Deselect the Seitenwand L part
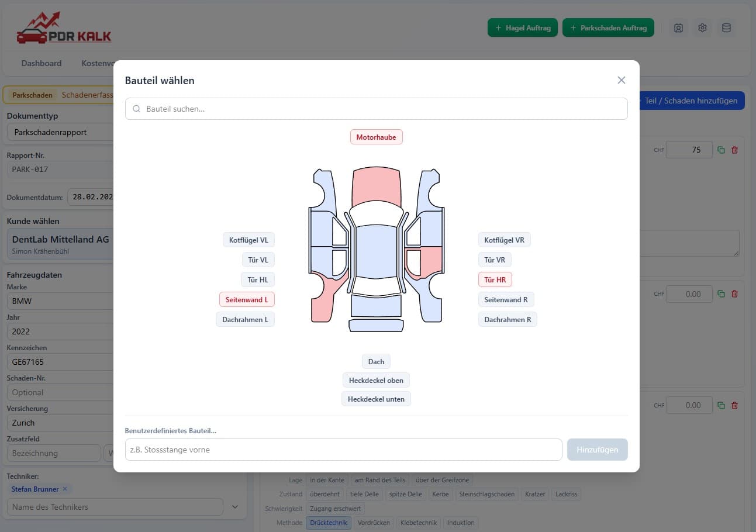The height and width of the screenshot is (532, 756). (246, 299)
